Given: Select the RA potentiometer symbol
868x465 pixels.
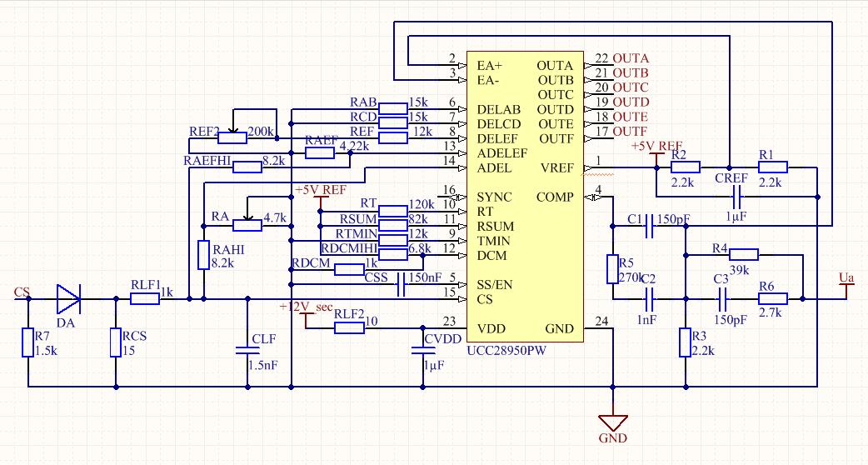Looking at the screenshot, I should point(247,225).
